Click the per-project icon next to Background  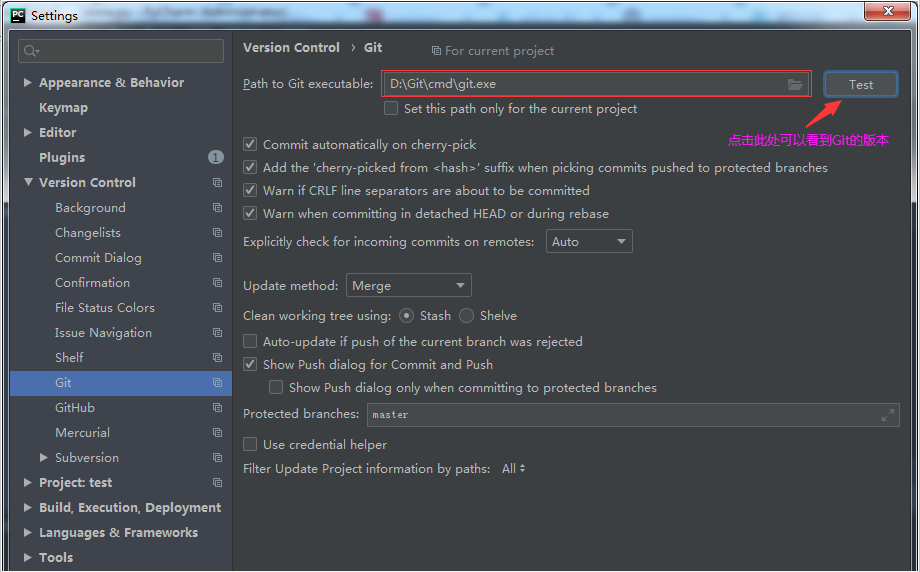pos(217,208)
